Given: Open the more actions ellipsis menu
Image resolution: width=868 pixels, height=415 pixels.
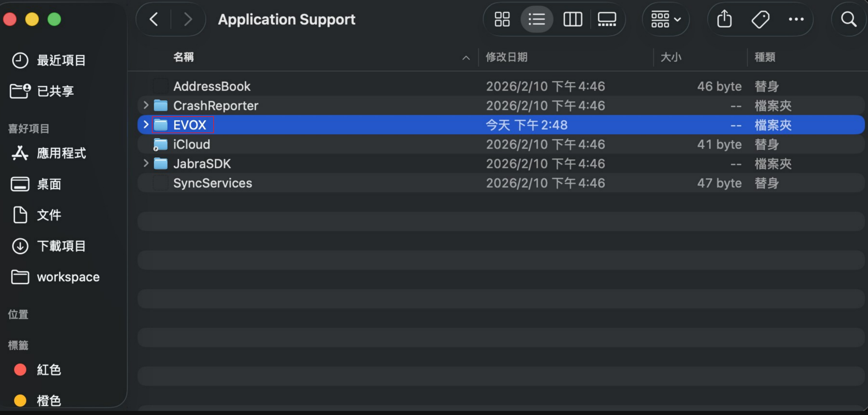Looking at the screenshot, I should (796, 19).
